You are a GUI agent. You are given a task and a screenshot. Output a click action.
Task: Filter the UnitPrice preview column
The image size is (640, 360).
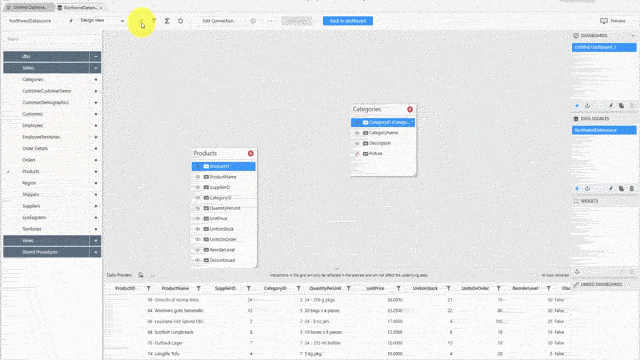coord(398,288)
